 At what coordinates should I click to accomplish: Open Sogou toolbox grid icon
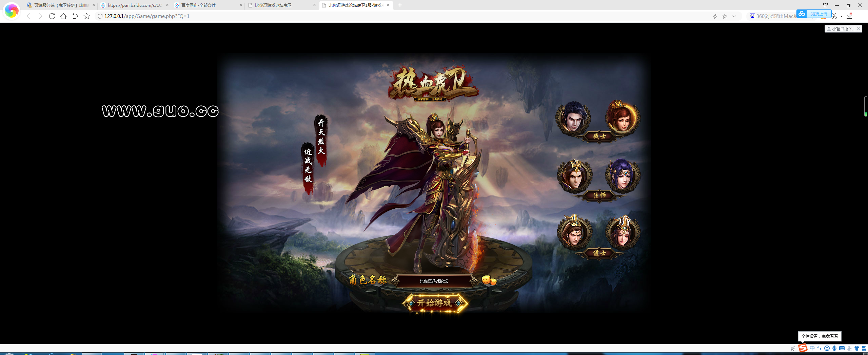coord(864,348)
